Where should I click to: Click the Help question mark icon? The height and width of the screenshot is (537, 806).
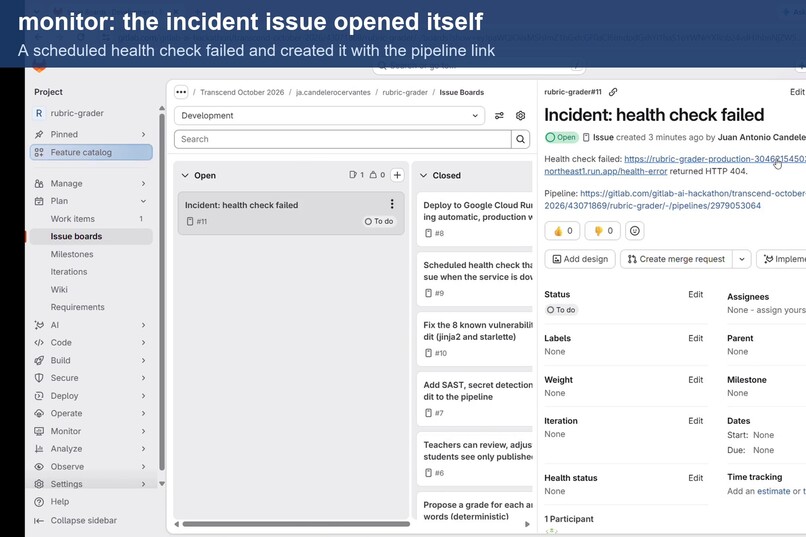[x=39, y=502]
